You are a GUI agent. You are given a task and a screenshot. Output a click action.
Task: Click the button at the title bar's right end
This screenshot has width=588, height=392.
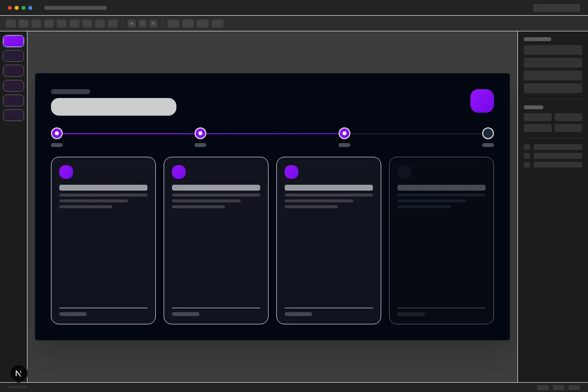coord(557,8)
